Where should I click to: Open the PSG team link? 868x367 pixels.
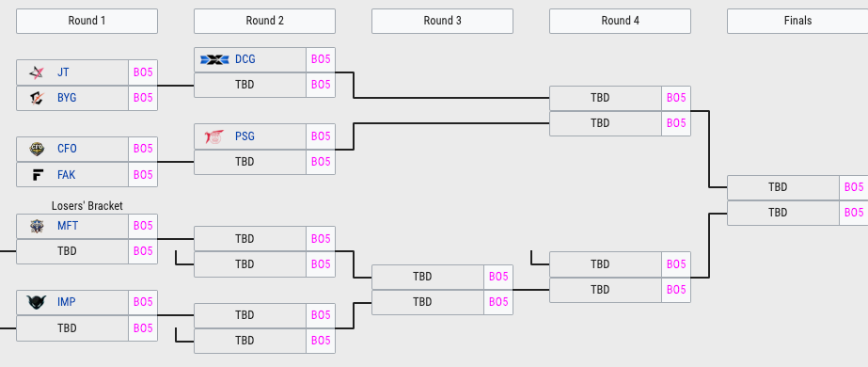pos(245,136)
